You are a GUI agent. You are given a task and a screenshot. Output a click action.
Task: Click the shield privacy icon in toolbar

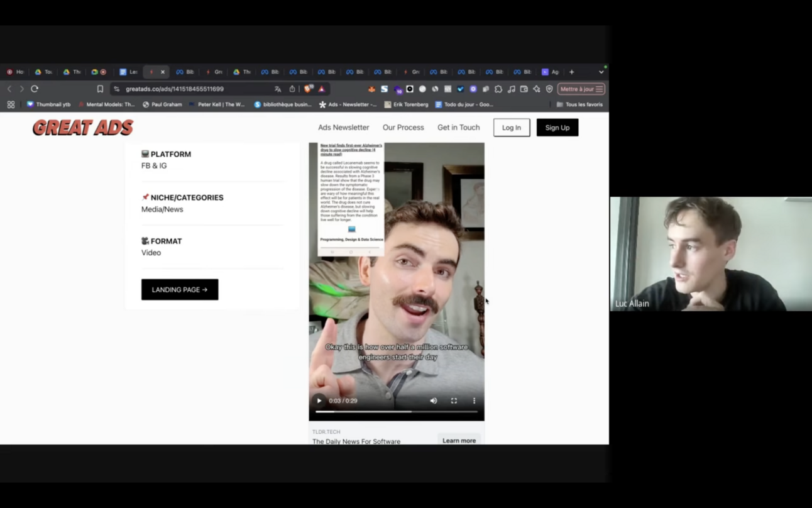(x=549, y=89)
